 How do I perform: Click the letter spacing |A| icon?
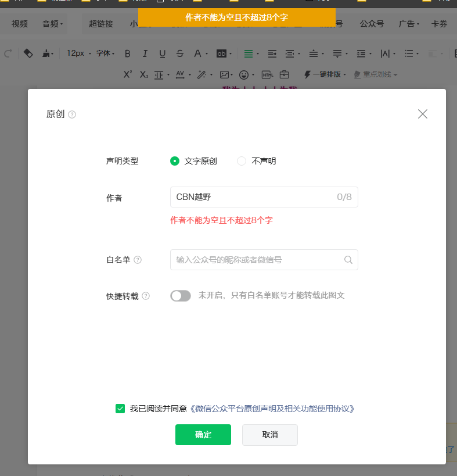tap(385, 53)
